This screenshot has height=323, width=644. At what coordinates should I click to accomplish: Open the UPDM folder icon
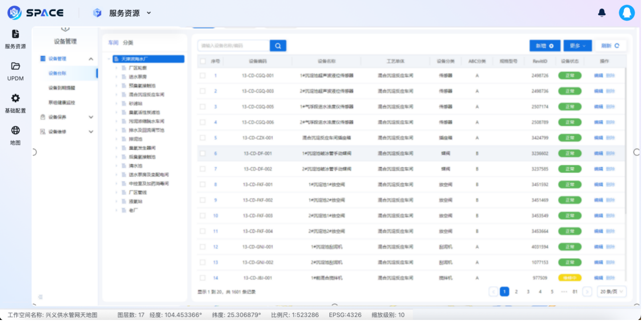[15, 66]
